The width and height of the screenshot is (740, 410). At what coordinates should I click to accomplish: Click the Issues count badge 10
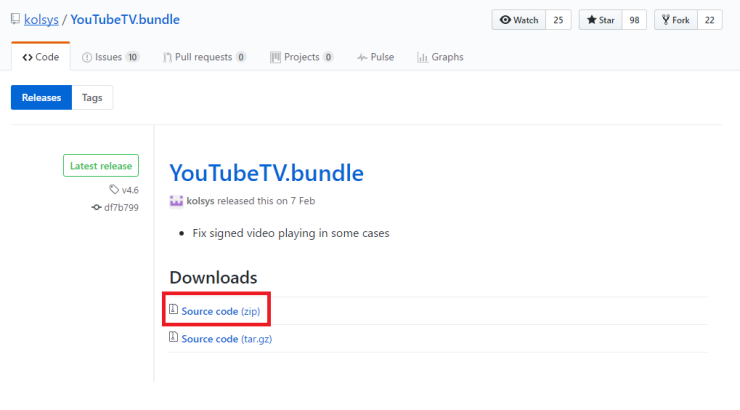point(133,57)
